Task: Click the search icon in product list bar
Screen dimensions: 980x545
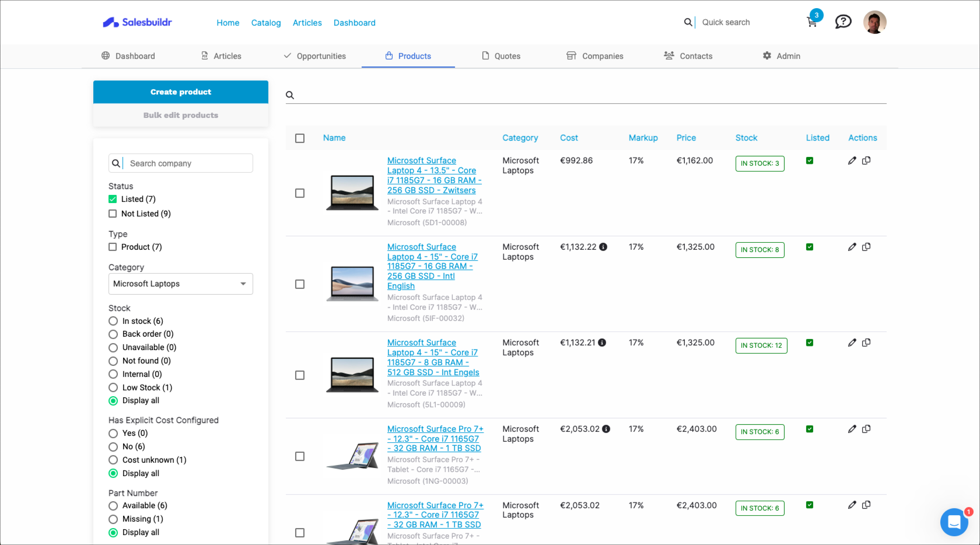Action: [x=290, y=95]
